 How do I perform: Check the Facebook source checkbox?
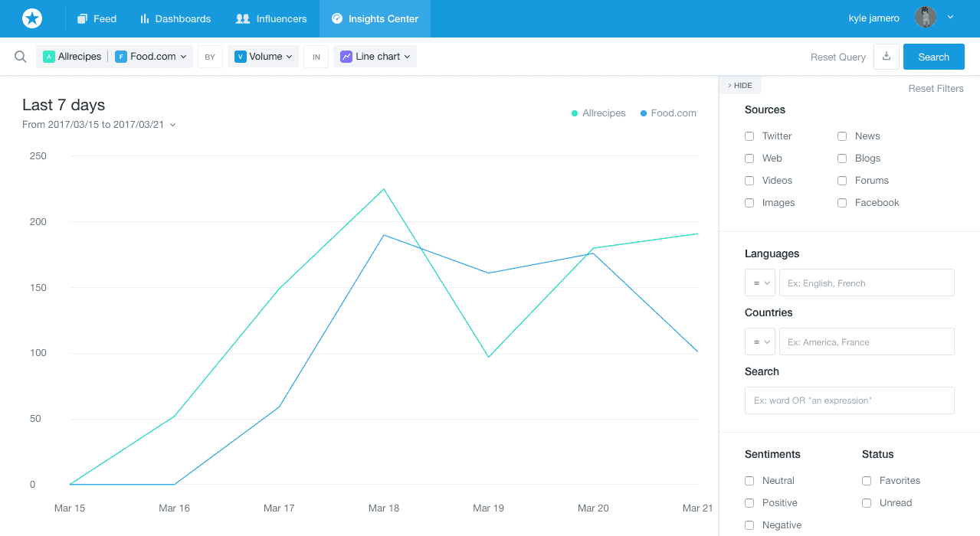pos(842,203)
